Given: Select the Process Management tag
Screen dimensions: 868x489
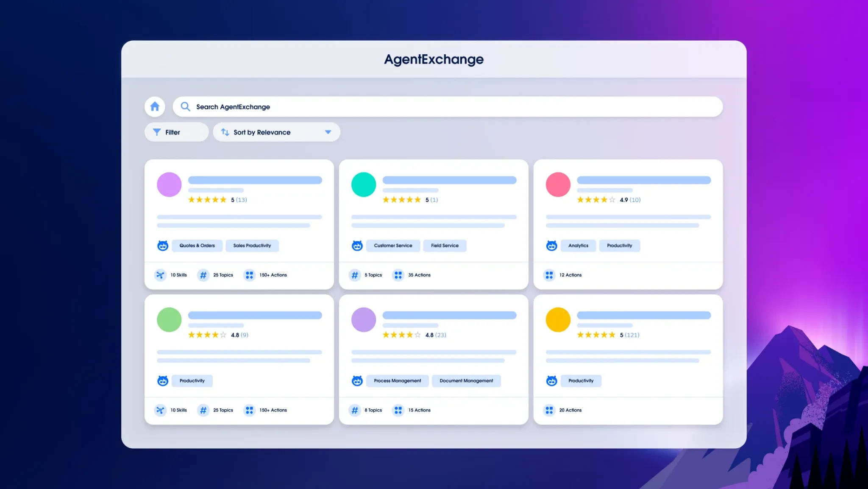Looking at the screenshot, I should coord(398,381).
